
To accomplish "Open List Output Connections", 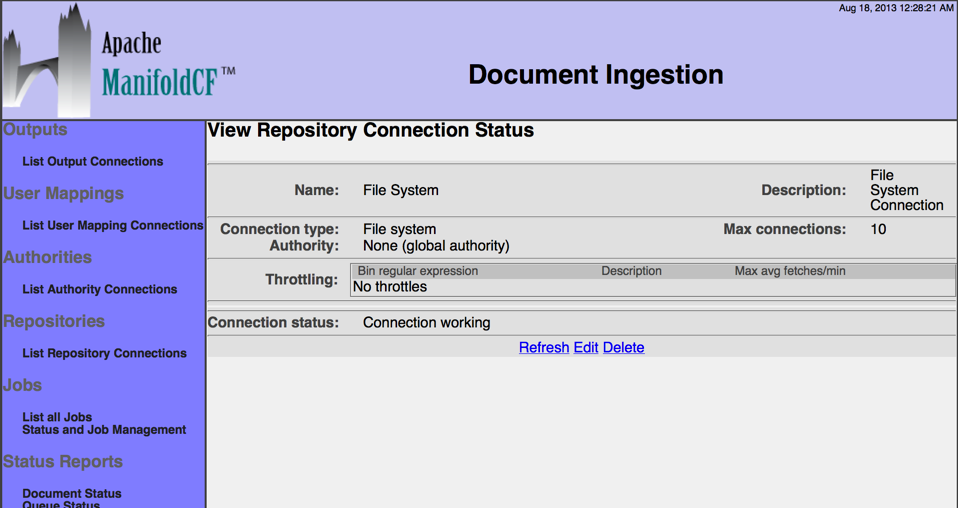I will [93, 161].
